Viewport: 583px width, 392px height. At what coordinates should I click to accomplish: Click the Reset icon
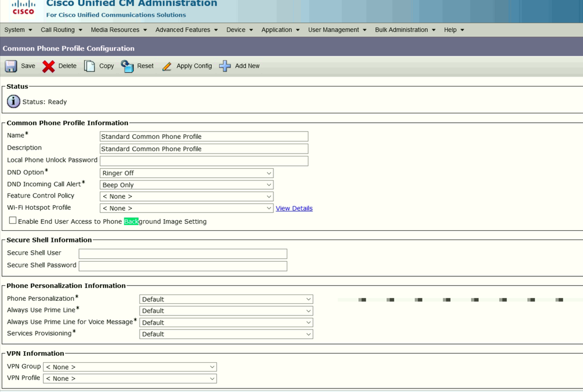click(127, 66)
